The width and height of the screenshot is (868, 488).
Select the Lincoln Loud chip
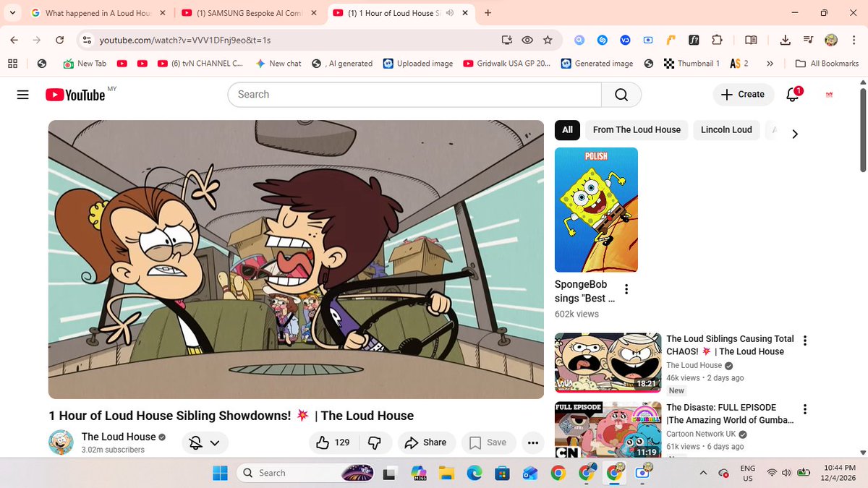(x=726, y=130)
